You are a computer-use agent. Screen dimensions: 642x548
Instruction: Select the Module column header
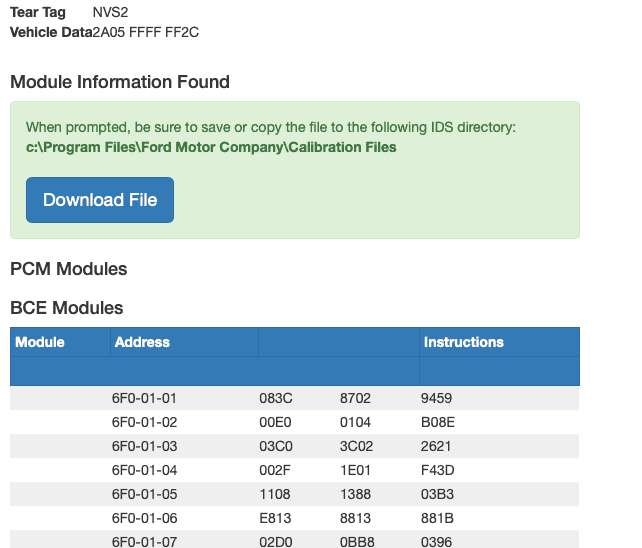[x=40, y=342]
